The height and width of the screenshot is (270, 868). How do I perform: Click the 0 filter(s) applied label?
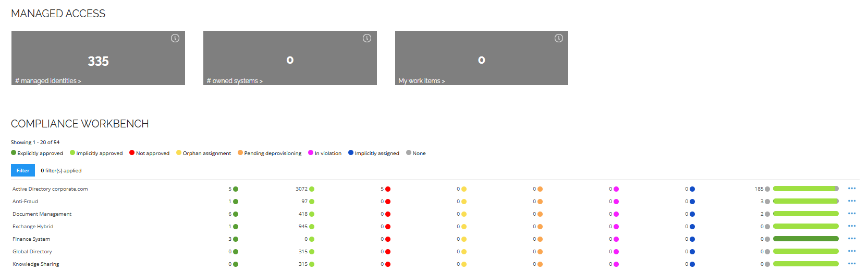tap(61, 171)
